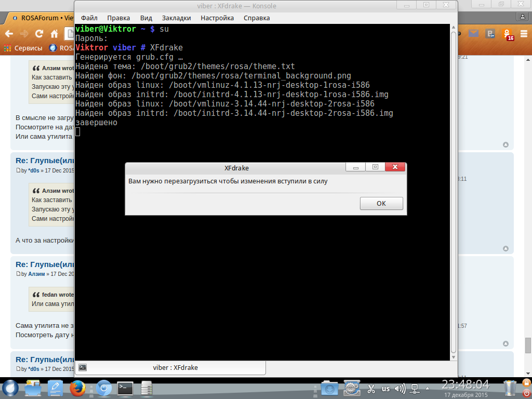The height and width of the screenshot is (399, 532).
Task: Switch to Konsole terminal on the panel
Action: pyautogui.click(x=125, y=389)
